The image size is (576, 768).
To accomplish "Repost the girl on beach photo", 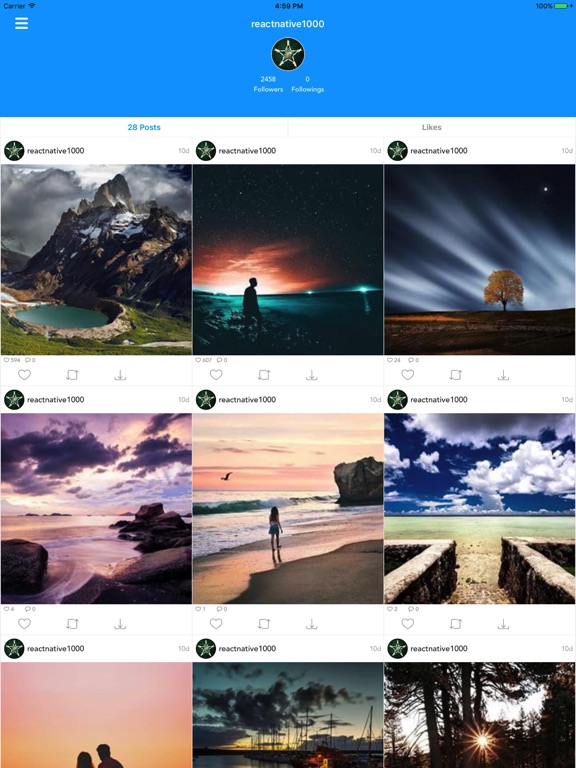I will [x=264, y=624].
